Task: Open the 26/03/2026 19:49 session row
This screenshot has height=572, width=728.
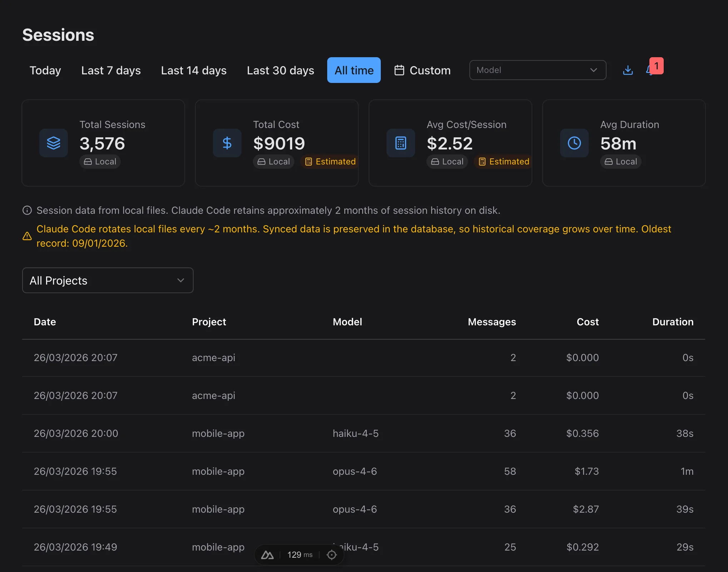Action: click(x=364, y=547)
